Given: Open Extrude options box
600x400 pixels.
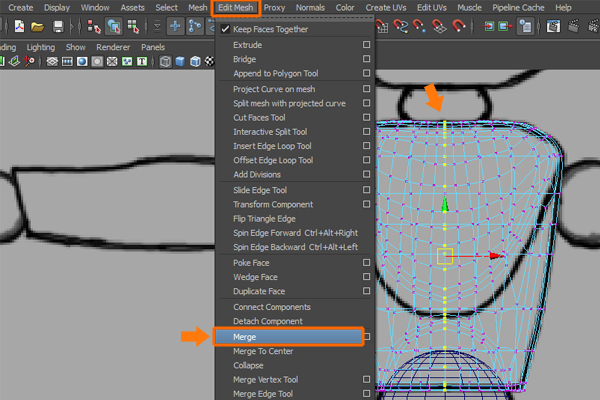Looking at the screenshot, I should point(367,45).
